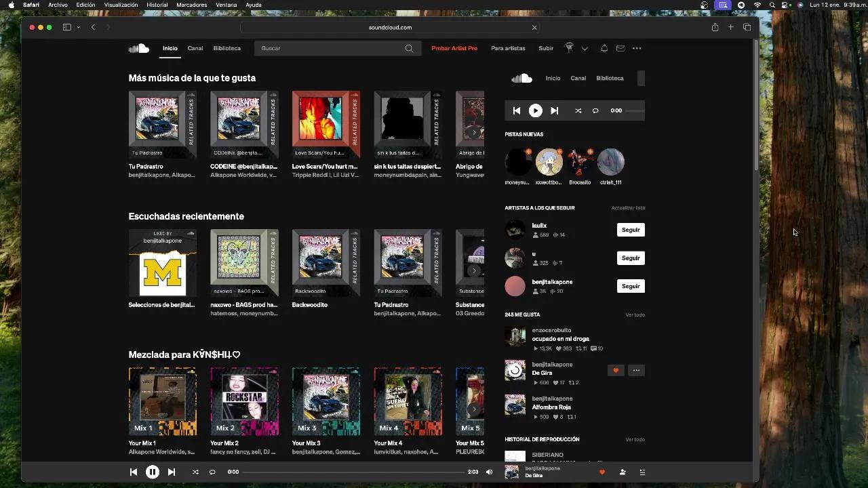Open the three-dot more menu in header
Image resolution: width=868 pixels, height=488 pixels.
tap(637, 48)
